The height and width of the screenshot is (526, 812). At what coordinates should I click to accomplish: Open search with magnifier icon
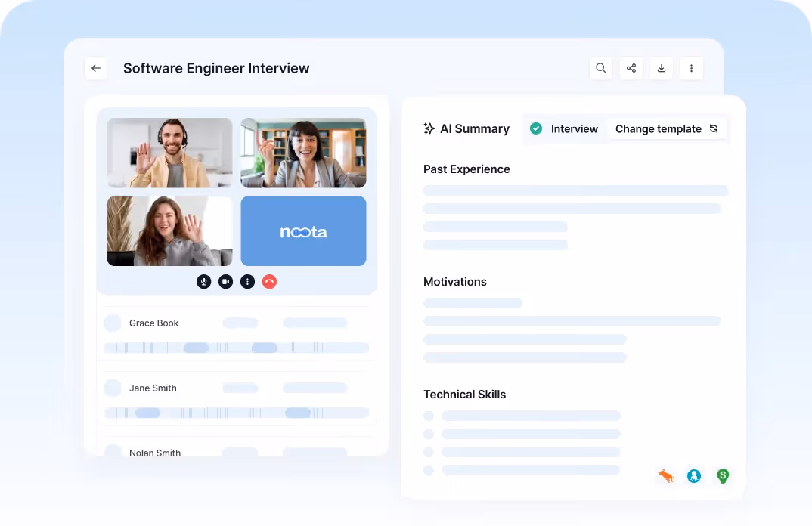pos(601,68)
